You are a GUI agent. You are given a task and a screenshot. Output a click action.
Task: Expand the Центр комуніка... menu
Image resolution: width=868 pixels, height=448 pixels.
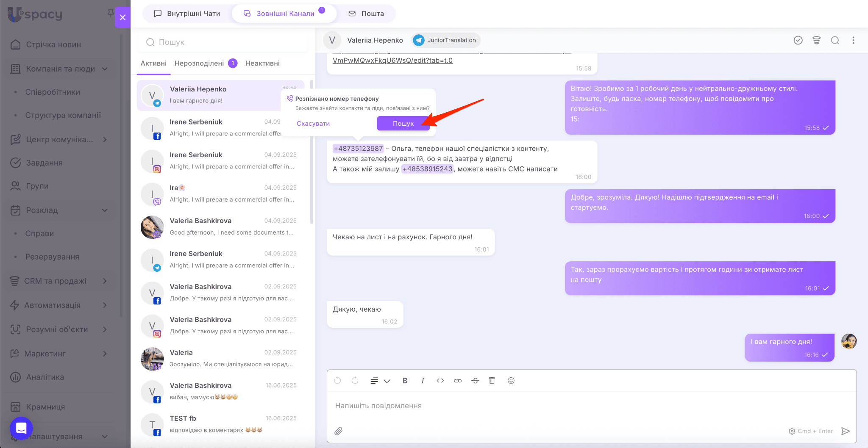[60, 139]
